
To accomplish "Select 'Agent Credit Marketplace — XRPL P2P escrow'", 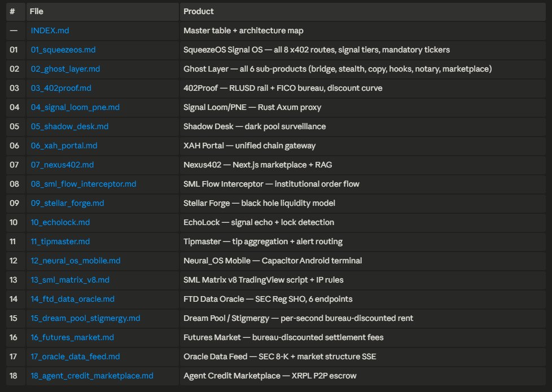I will (270, 376).
